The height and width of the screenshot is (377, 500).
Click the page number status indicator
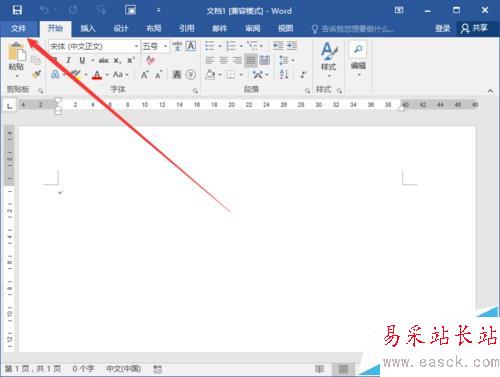coord(33,369)
